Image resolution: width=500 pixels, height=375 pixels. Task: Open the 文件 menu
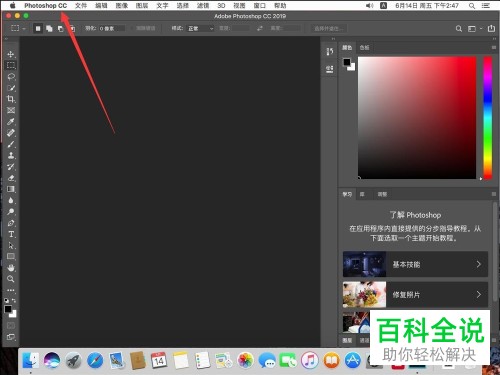click(x=81, y=6)
